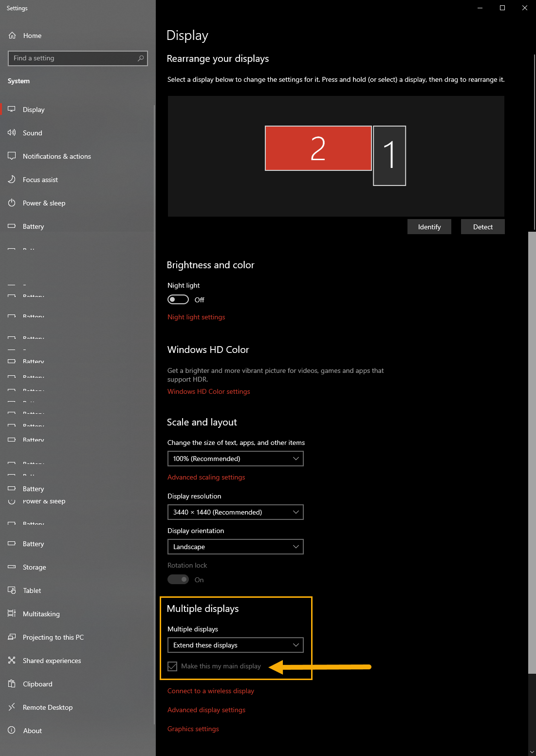This screenshot has width=536, height=756.
Task: Open Sound via its speaker icon
Action: [x=12, y=133]
